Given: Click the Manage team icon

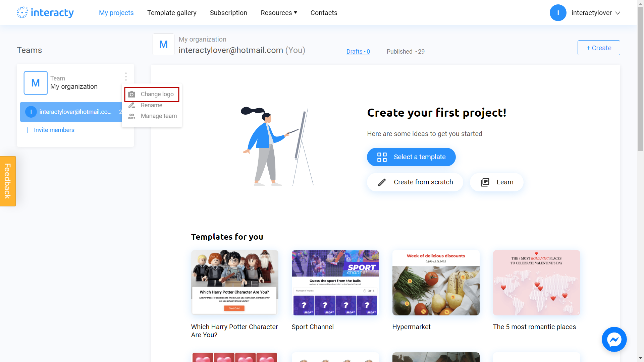Looking at the screenshot, I should coord(131,116).
